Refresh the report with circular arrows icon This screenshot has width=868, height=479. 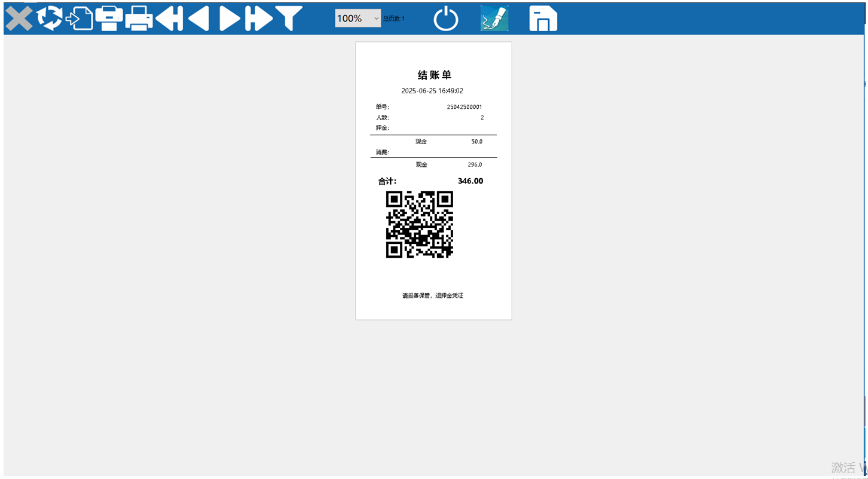50,19
